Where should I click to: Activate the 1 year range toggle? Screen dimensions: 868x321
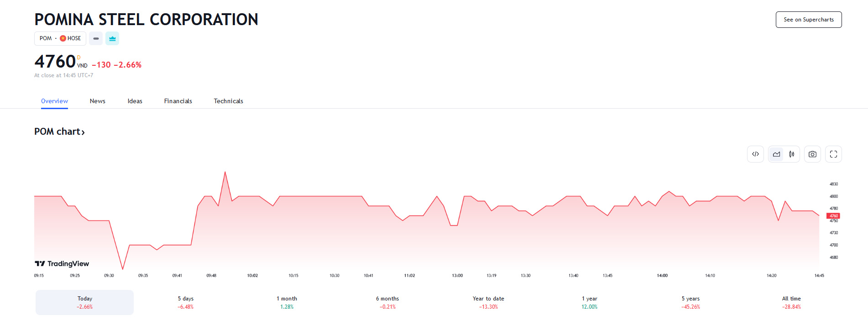(588, 302)
